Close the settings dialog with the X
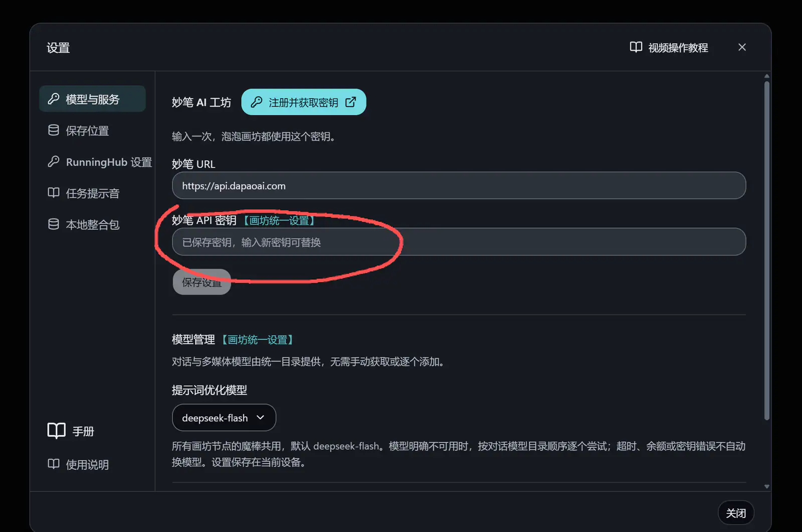Image resolution: width=802 pixels, height=532 pixels. point(742,47)
